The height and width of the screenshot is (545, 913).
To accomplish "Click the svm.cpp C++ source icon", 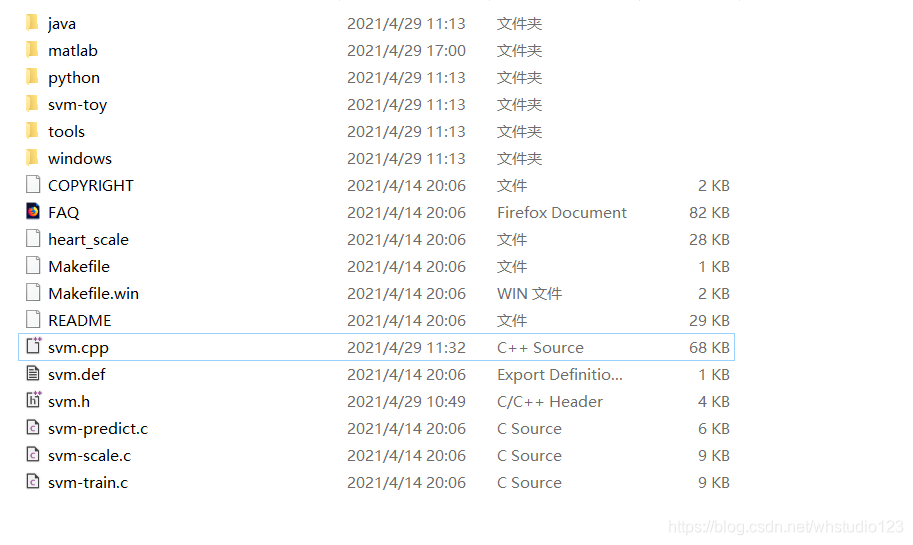I will click(34, 346).
